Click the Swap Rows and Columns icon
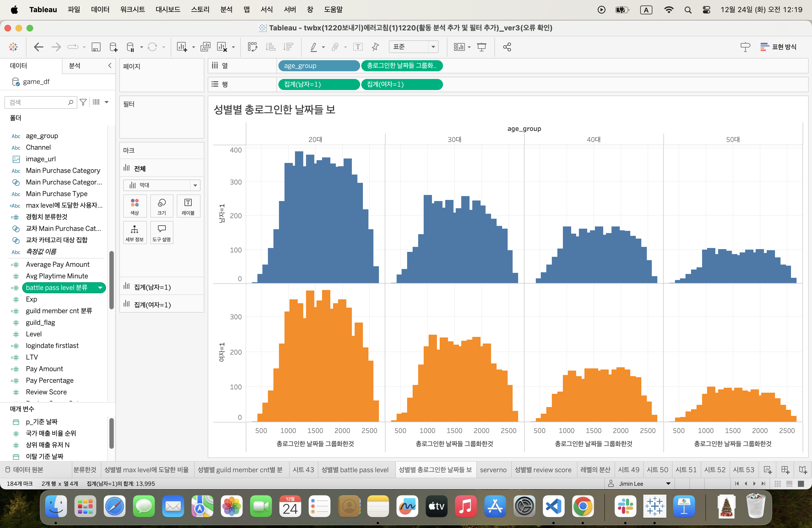 point(252,47)
